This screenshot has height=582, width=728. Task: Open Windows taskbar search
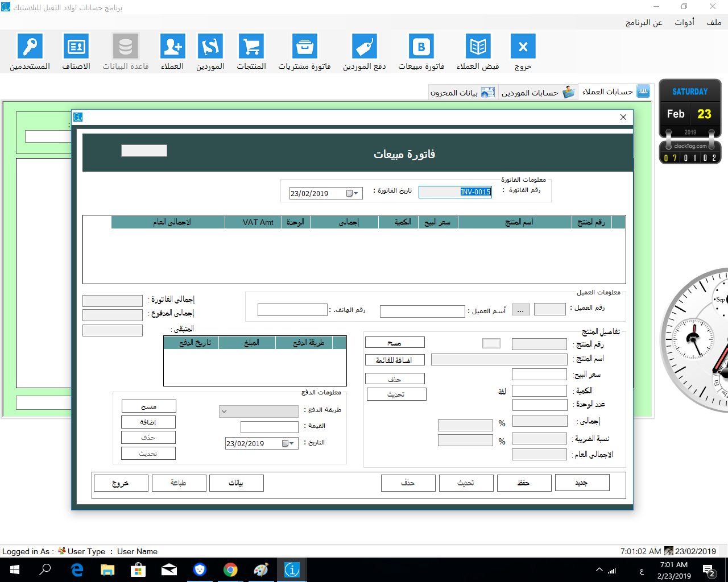45,569
